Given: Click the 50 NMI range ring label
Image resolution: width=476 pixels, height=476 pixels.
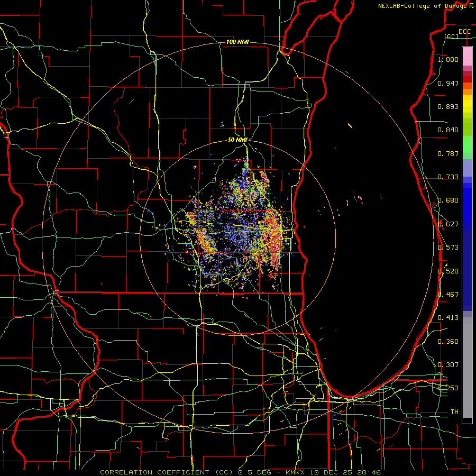Looking at the screenshot, I should 237,140.
